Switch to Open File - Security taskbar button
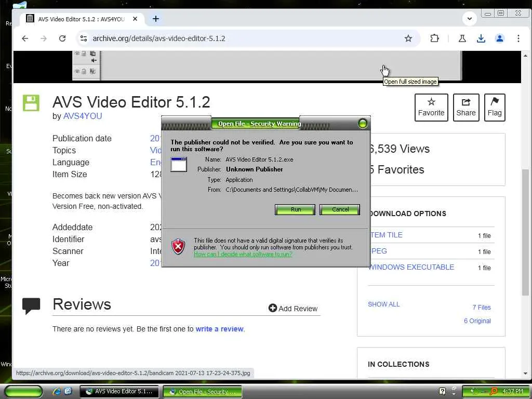Viewport: 532px width, 399px height. point(203,392)
